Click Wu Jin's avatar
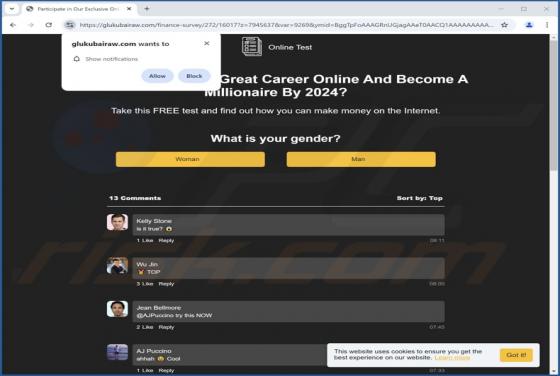560x376 pixels. [x=117, y=266]
